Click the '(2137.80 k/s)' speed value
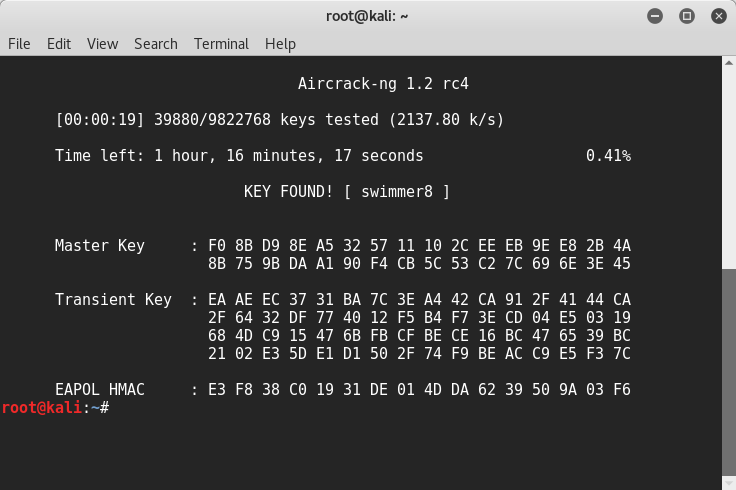The height and width of the screenshot is (490, 736). click(446, 120)
